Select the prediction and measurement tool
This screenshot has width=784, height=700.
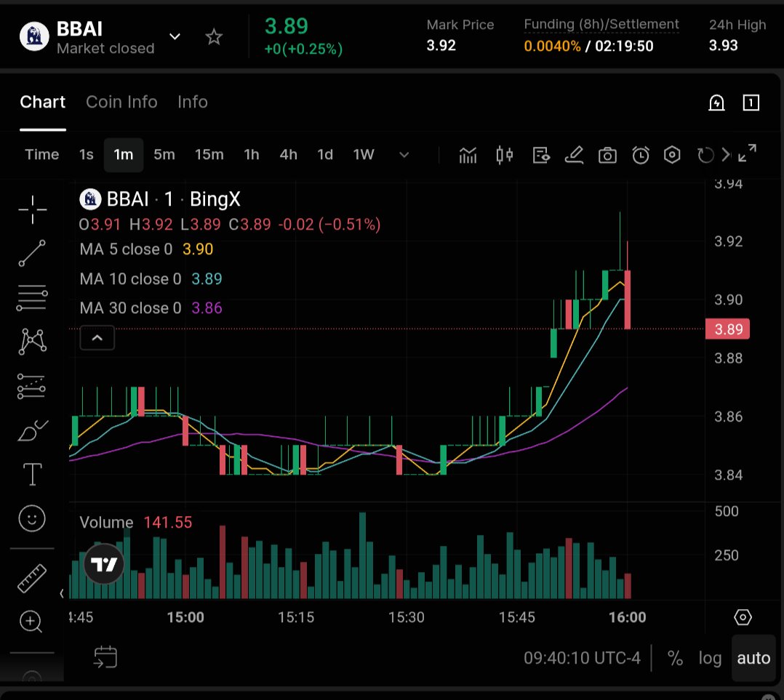[x=31, y=386]
